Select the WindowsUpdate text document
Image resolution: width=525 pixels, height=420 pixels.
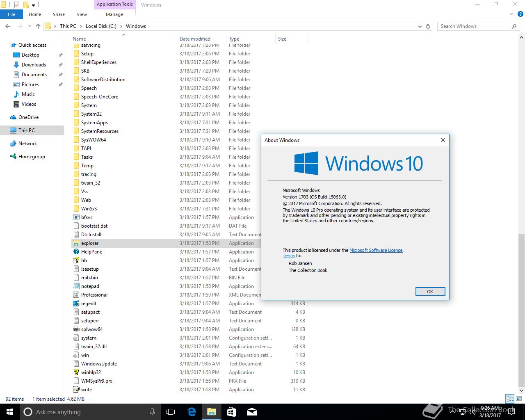click(189, 364)
